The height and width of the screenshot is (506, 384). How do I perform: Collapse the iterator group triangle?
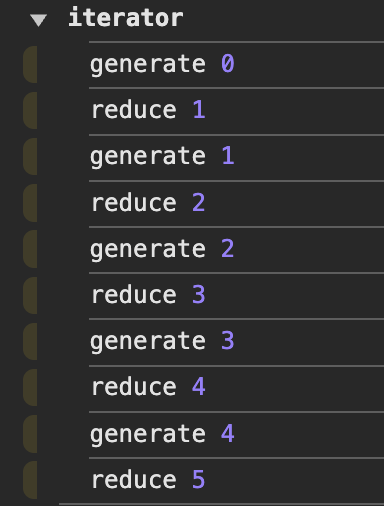pyautogui.click(x=38, y=20)
